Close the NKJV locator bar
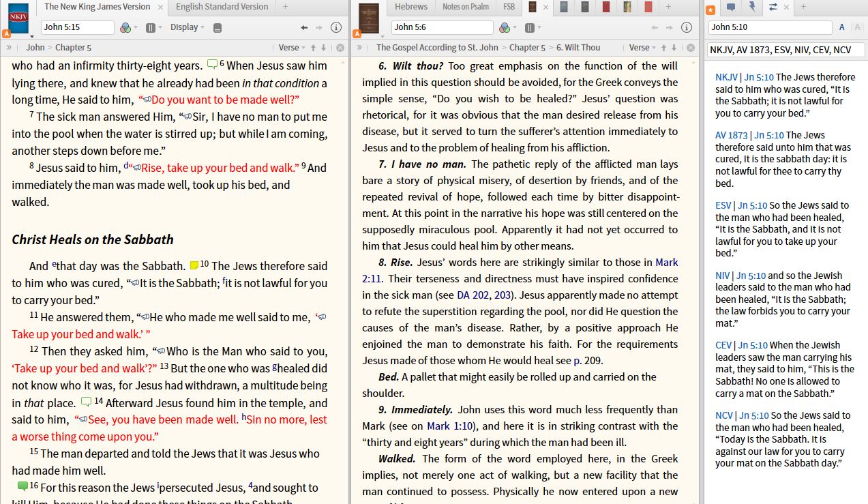Viewport: 868px width, 504px height. coord(340,47)
